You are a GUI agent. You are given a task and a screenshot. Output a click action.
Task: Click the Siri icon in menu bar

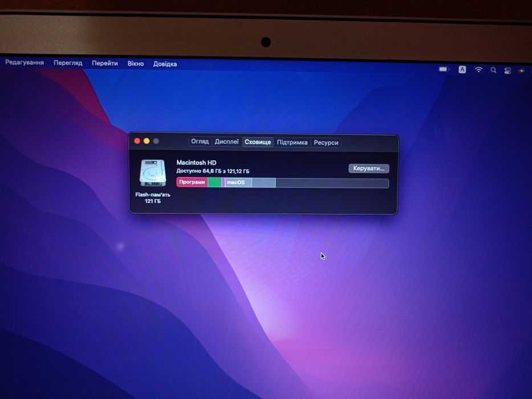(x=522, y=71)
